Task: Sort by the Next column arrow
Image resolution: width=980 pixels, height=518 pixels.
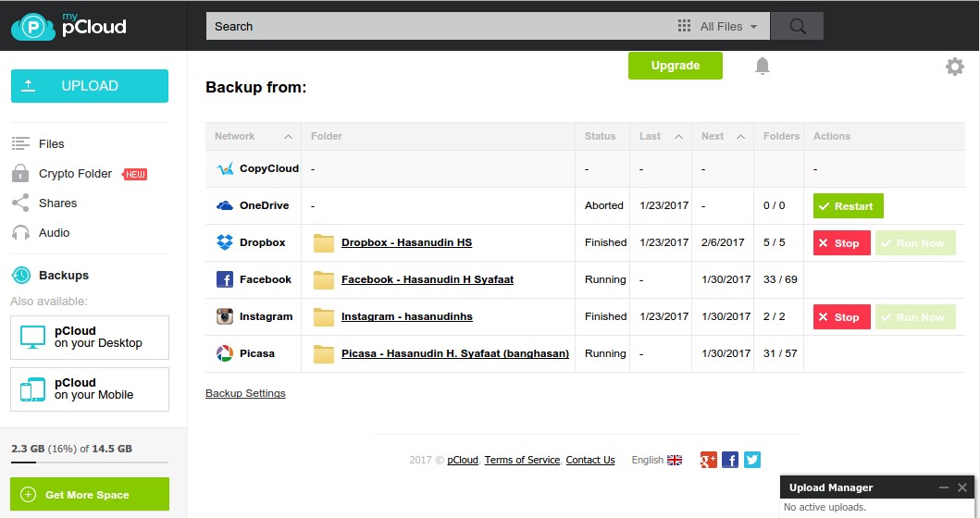Action: coord(740,137)
